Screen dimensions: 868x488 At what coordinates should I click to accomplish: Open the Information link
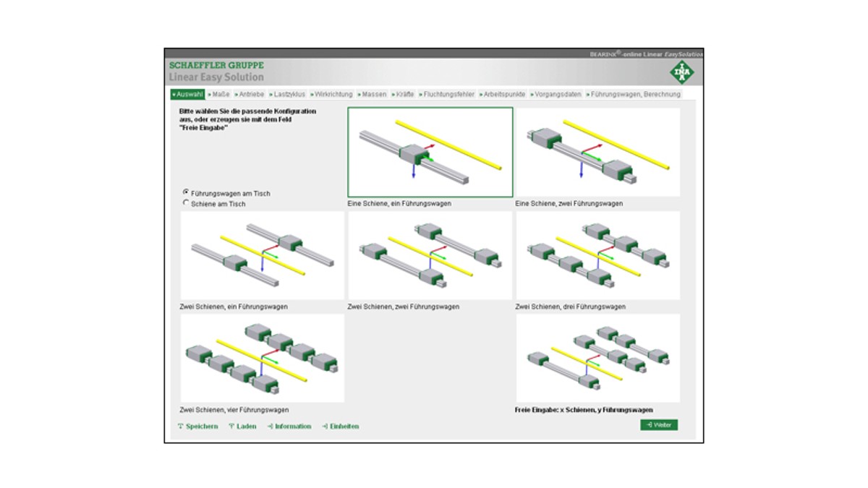click(x=292, y=427)
